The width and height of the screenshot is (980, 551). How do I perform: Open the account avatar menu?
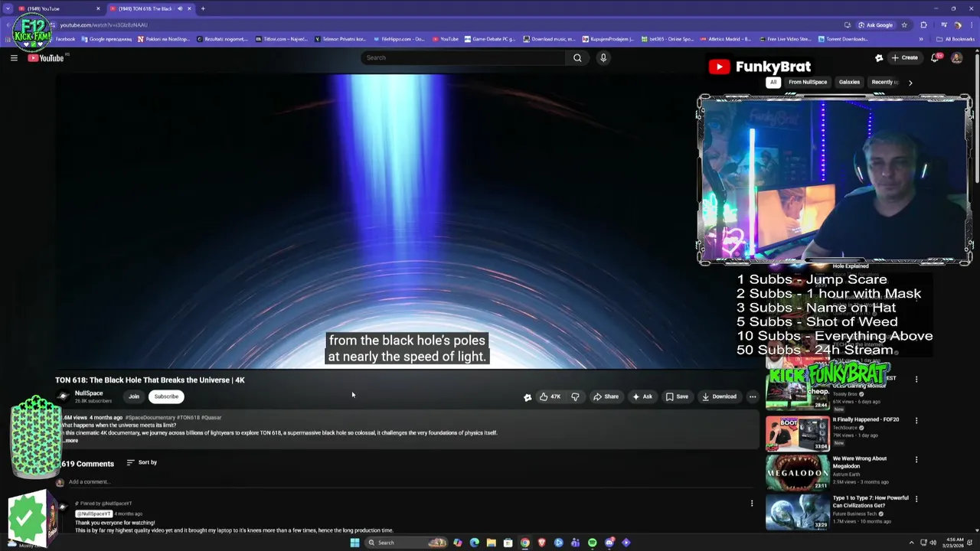pos(956,57)
